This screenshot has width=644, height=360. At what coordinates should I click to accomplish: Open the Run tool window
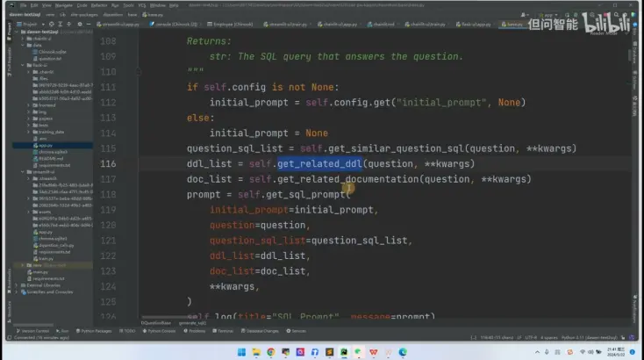[x=63, y=331]
